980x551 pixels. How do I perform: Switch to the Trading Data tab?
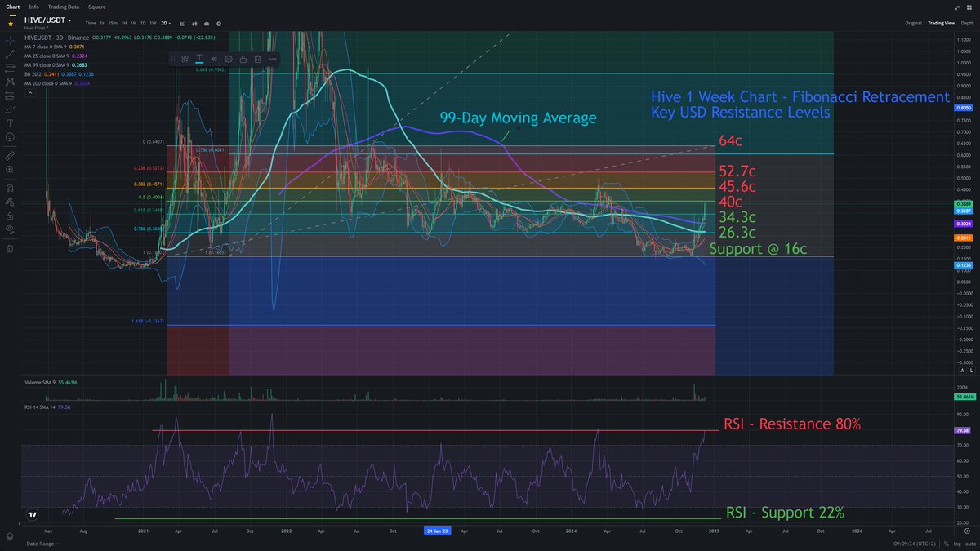[x=64, y=7]
